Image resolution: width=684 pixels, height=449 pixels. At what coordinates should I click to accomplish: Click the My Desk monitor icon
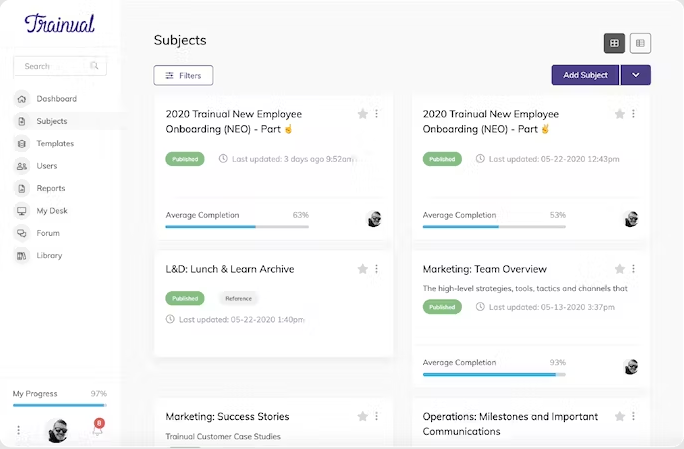click(x=21, y=211)
